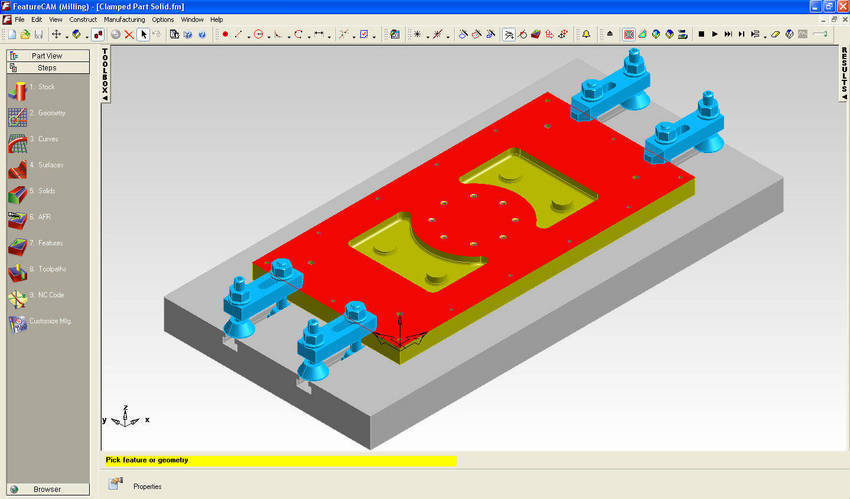Toggle the highlighted 3D simulation mode button
Viewport: 850px width, 499px height.
(629, 34)
